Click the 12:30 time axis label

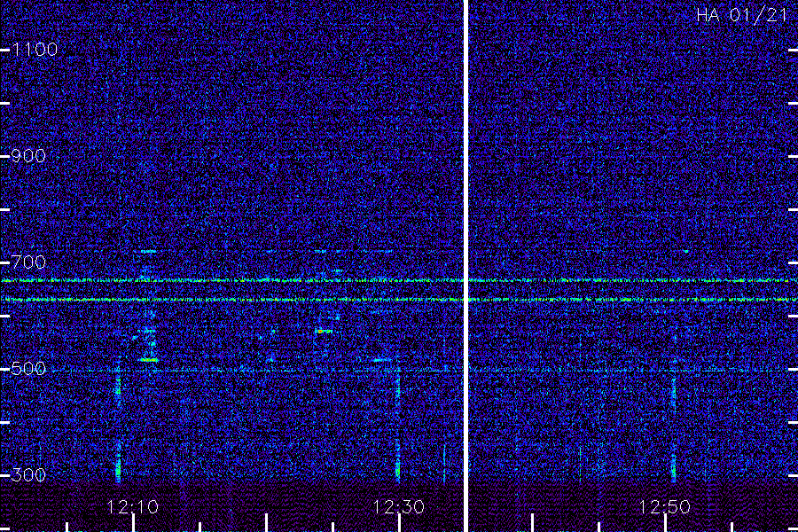(398, 507)
